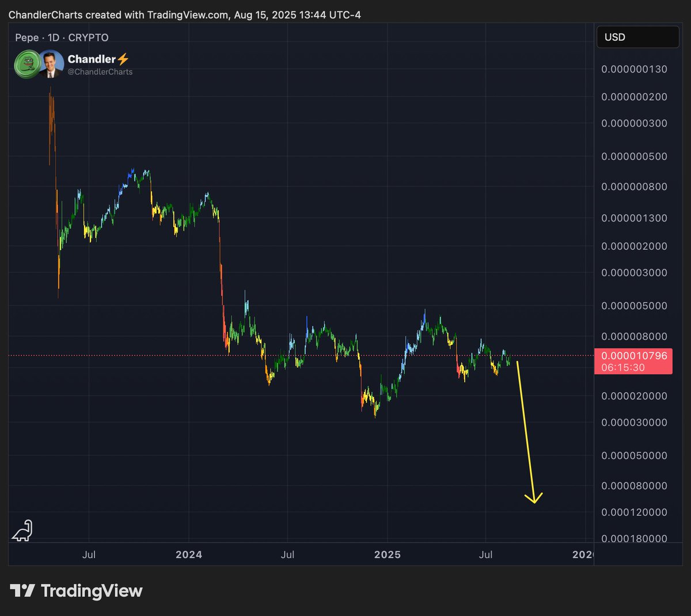
Task: Click price axis label 0.000000300
Action: click(x=634, y=123)
